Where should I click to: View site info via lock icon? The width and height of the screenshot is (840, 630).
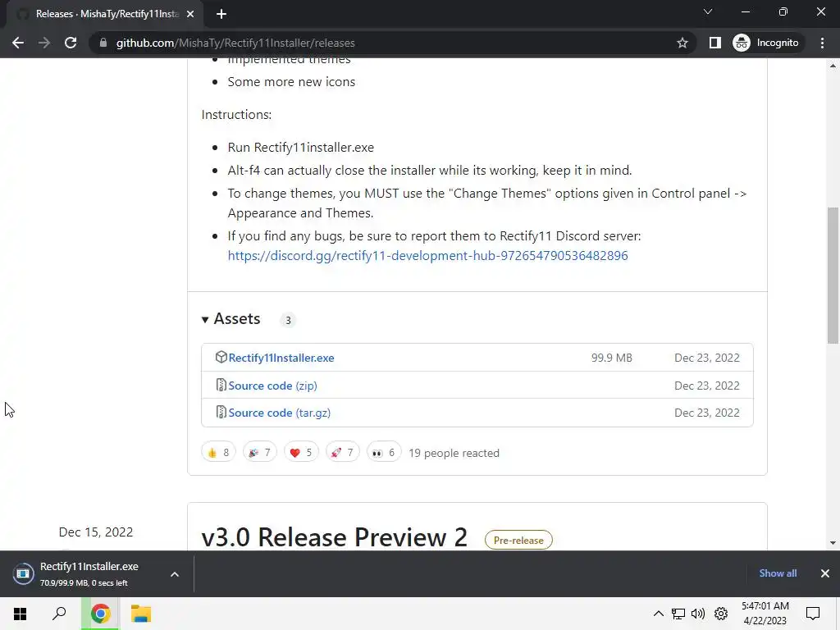pos(103,43)
